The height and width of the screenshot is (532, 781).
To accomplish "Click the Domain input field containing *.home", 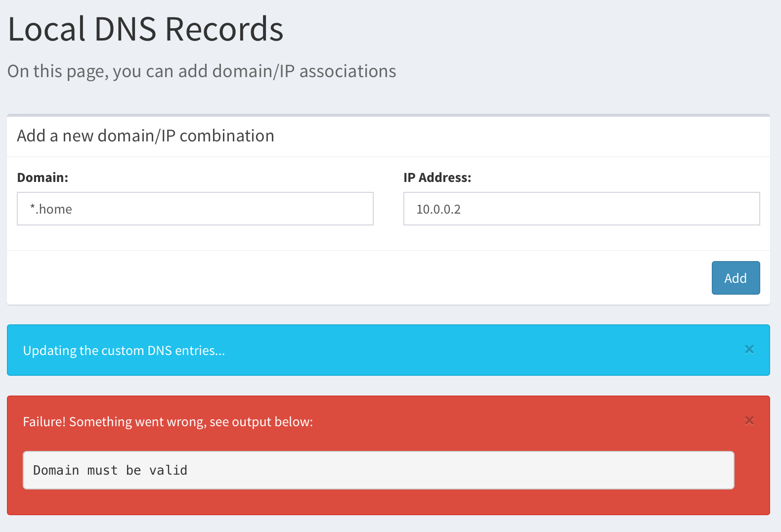I will [x=195, y=209].
